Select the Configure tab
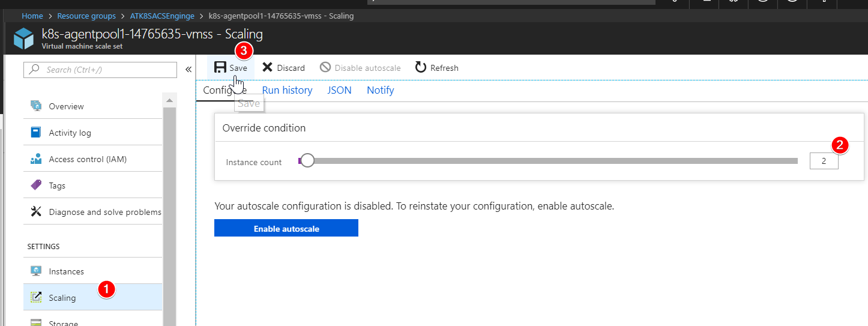Image resolution: width=868 pixels, height=326 pixels. pyautogui.click(x=225, y=90)
